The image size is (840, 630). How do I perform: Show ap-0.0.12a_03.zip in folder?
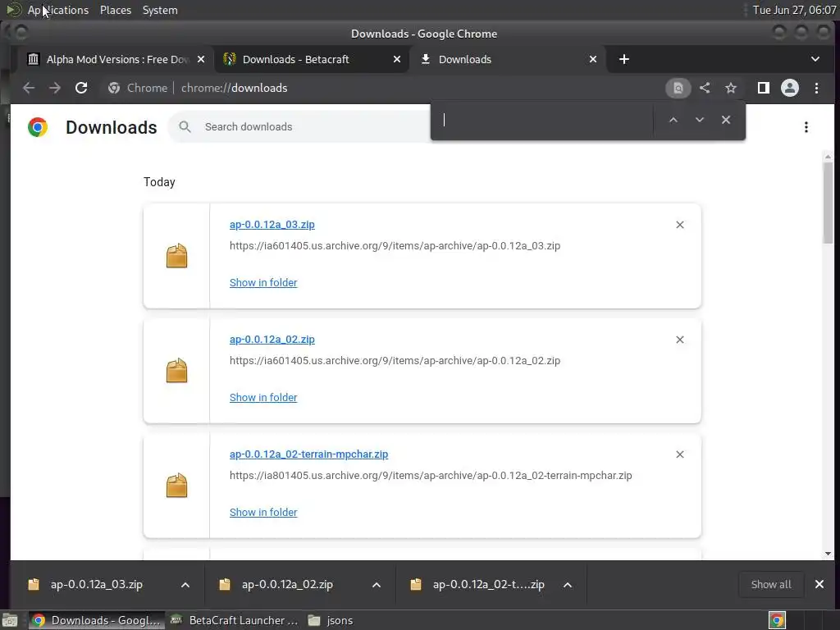click(263, 283)
